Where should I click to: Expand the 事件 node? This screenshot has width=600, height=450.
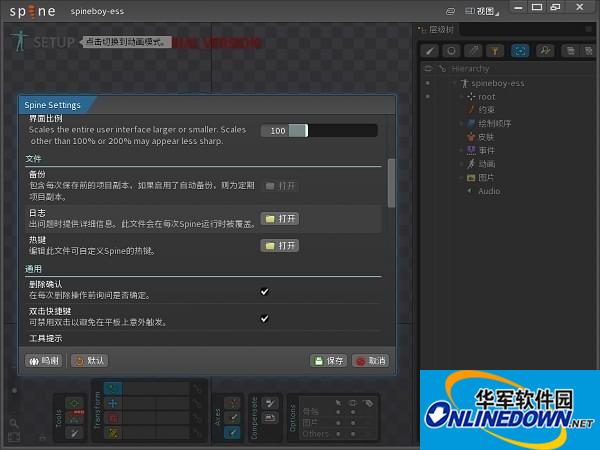click(461, 151)
